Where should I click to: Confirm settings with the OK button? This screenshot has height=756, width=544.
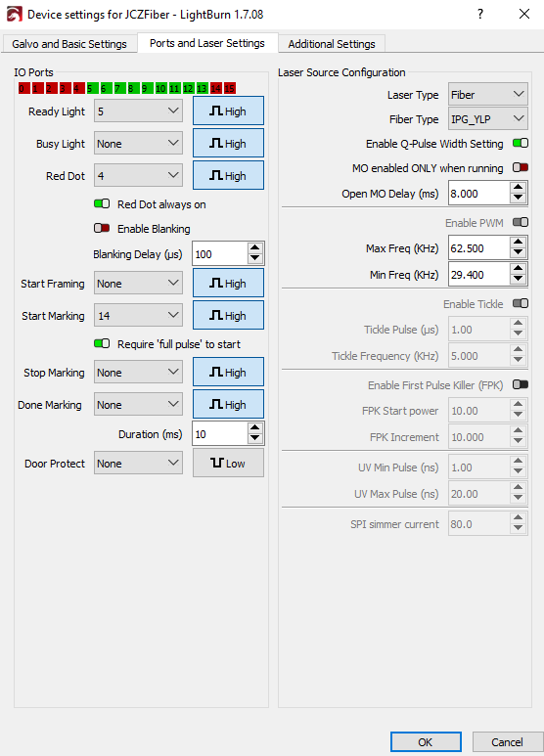click(x=426, y=742)
